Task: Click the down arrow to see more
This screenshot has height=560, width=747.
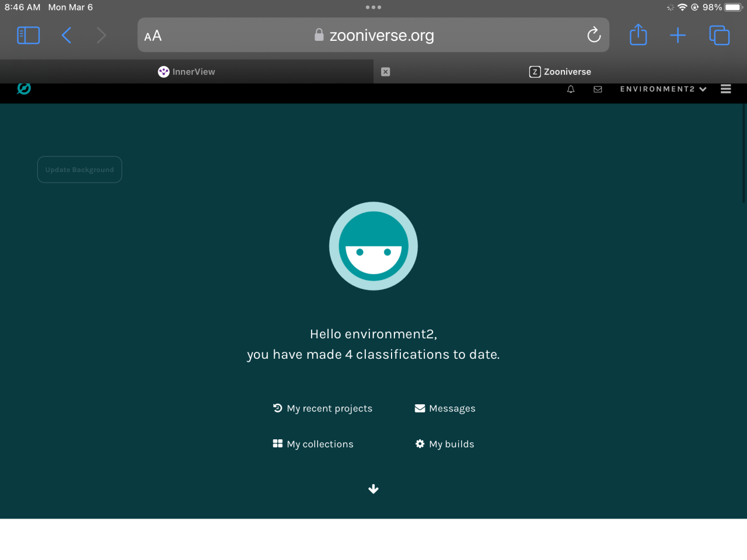Action: pyautogui.click(x=373, y=489)
